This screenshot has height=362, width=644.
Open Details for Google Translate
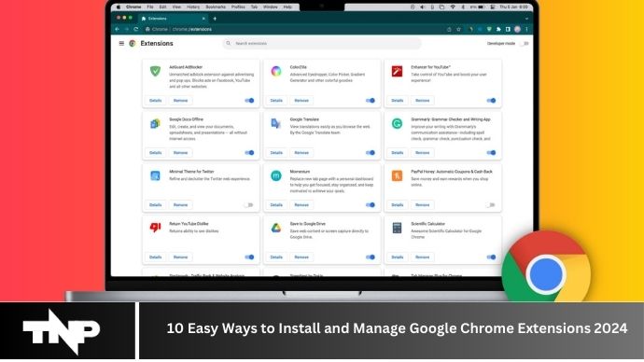pos(276,153)
